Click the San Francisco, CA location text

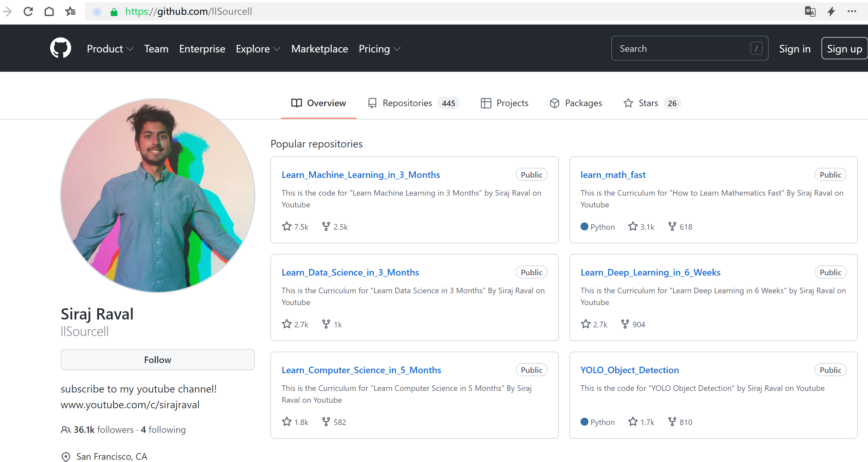click(x=111, y=456)
